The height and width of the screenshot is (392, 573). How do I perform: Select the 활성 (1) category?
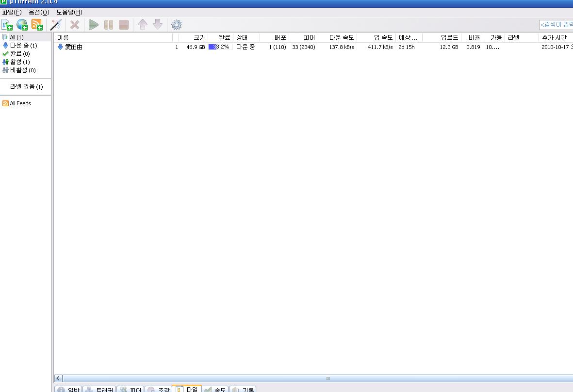[26, 62]
